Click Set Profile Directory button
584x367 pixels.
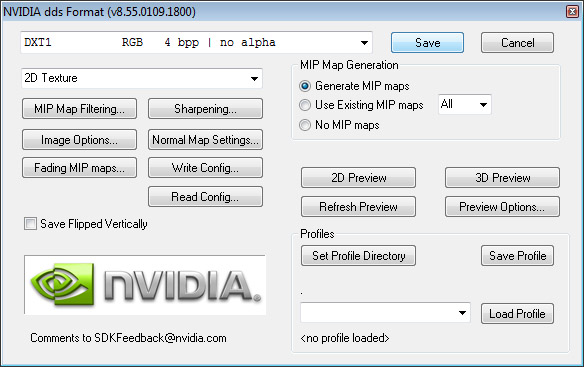tap(358, 256)
